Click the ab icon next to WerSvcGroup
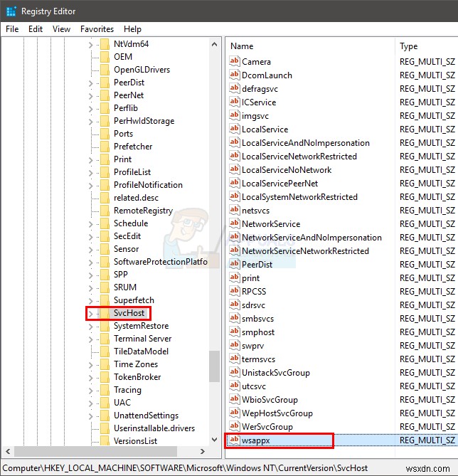The width and height of the screenshot is (458, 476). point(234,426)
